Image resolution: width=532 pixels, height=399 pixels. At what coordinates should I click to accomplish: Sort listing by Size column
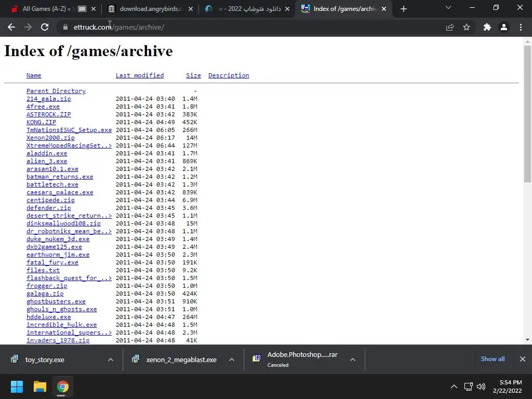pyautogui.click(x=193, y=75)
